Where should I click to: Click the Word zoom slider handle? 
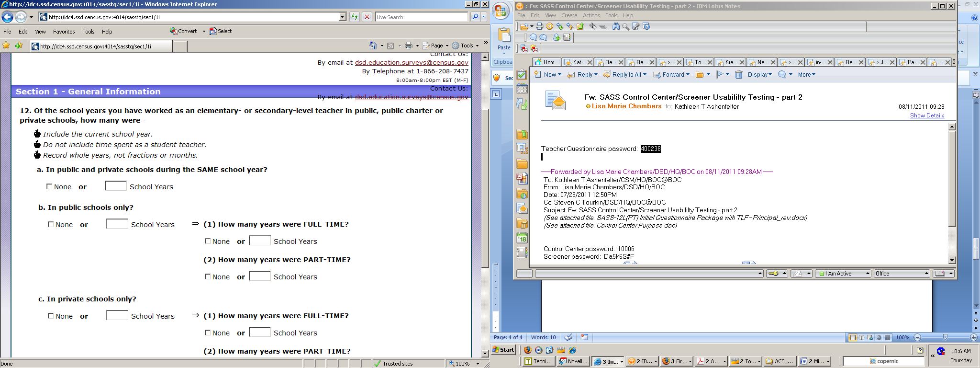click(945, 337)
